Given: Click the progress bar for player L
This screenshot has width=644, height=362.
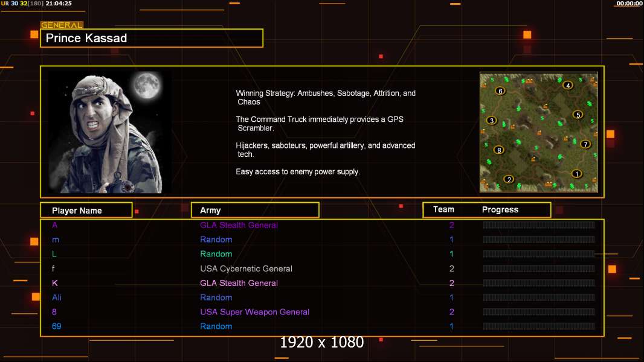Looking at the screenshot, I should pyautogui.click(x=539, y=254).
